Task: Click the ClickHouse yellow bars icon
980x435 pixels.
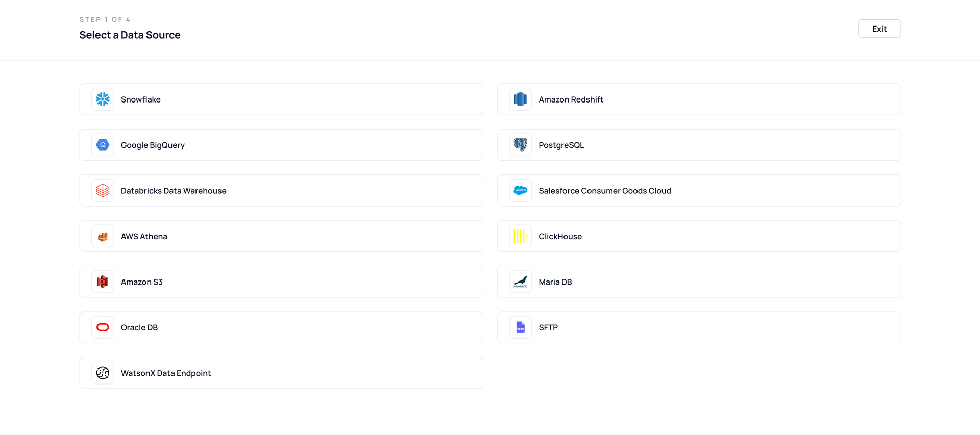Action: click(x=520, y=236)
